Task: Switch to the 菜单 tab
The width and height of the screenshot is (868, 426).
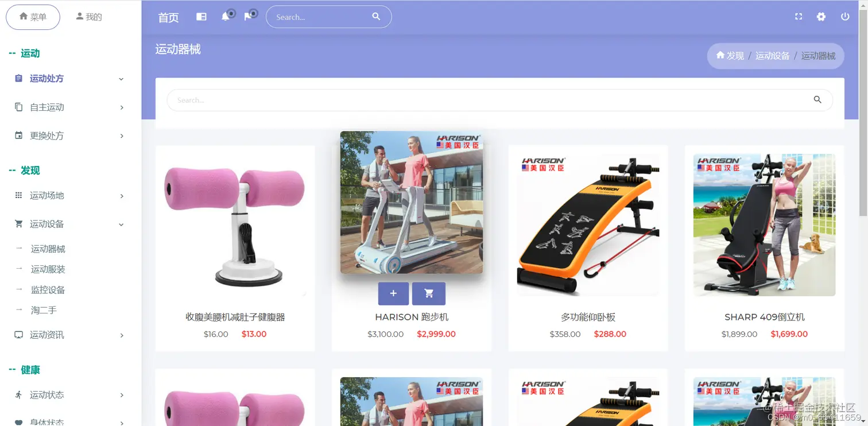Action: click(x=33, y=17)
